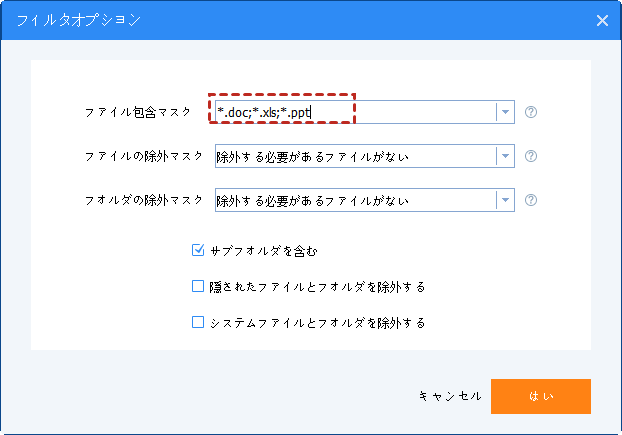Enable 隠されたファイルとフォルダを除外する checkbox

[x=198, y=287]
